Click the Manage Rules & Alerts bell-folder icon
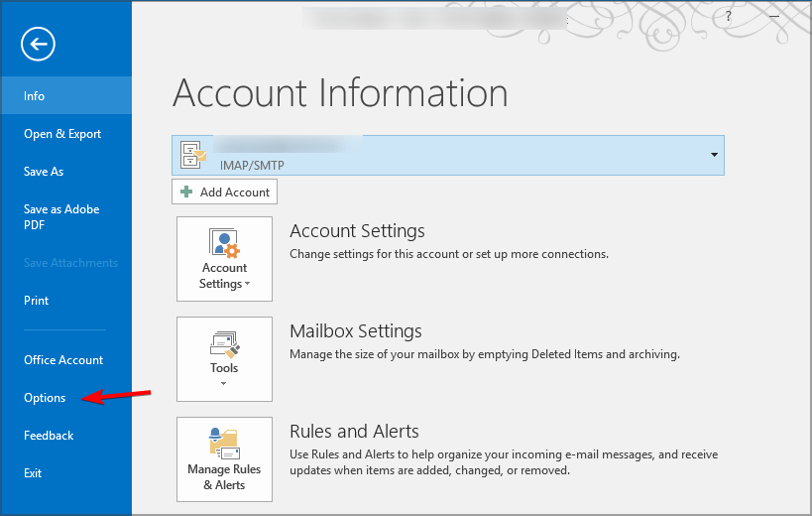The image size is (812, 516). coord(224,444)
